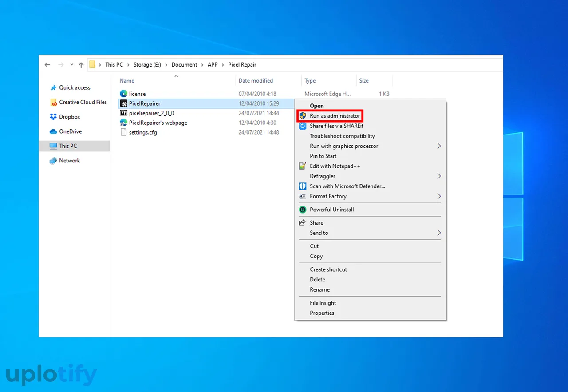The width and height of the screenshot is (568, 392).
Task: Navigate to APP breadcrumb
Action: coord(213,64)
